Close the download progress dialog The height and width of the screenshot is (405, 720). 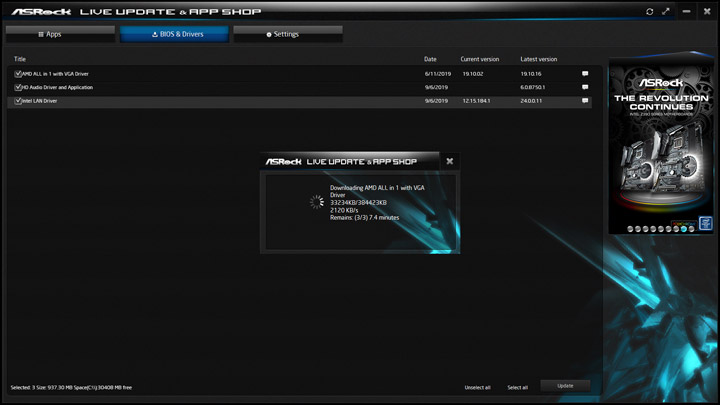click(450, 161)
